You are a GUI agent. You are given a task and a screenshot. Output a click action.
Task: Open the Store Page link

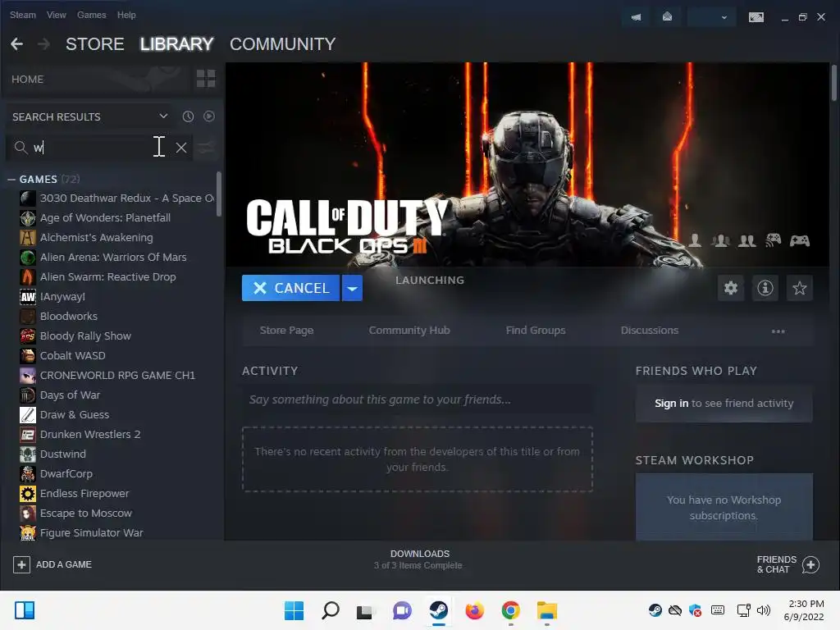pyautogui.click(x=286, y=331)
